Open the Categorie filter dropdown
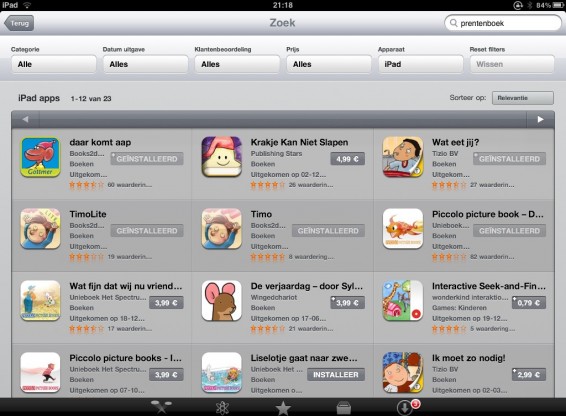Screen dimensions: 566x416 [53, 64]
